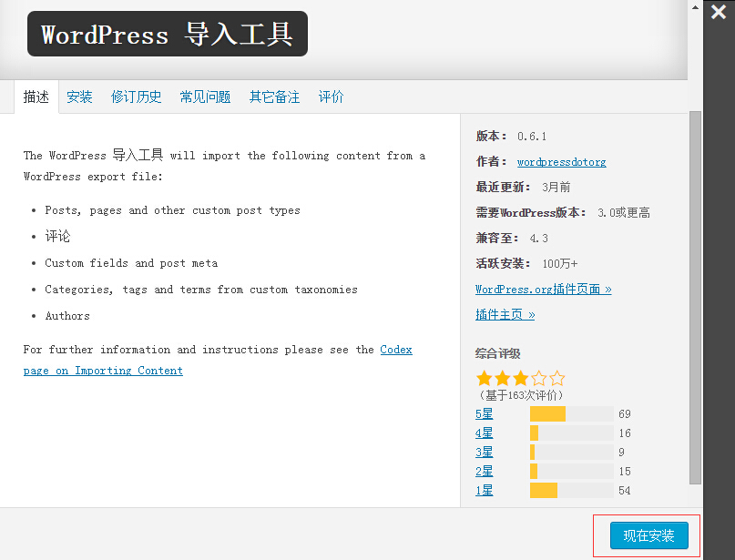Select the 其它备注 tab
The width and height of the screenshot is (735, 560).
274,97
